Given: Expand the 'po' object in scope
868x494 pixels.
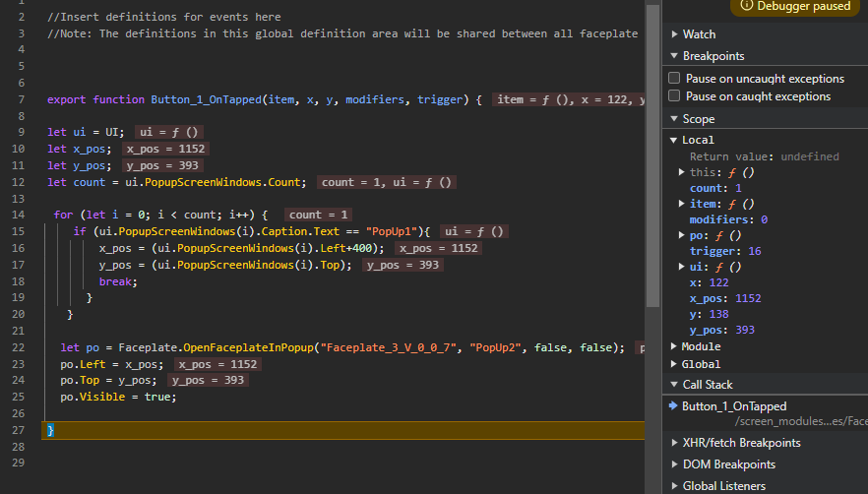Looking at the screenshot, I should pos(683,235).
